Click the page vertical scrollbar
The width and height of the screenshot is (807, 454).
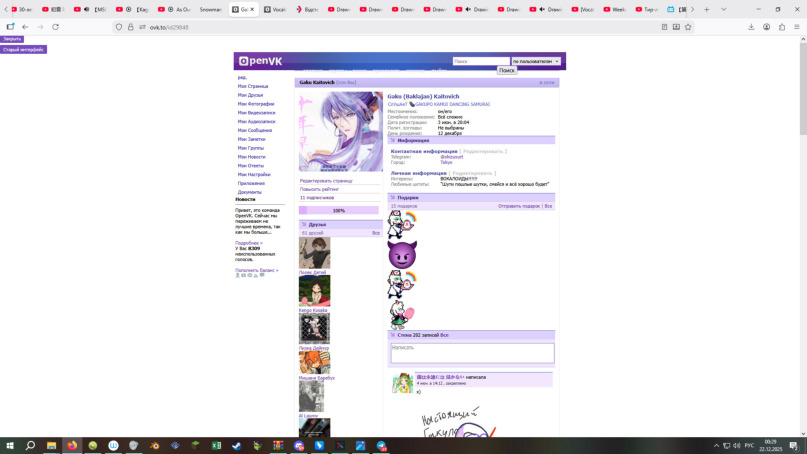pos(803,90)
